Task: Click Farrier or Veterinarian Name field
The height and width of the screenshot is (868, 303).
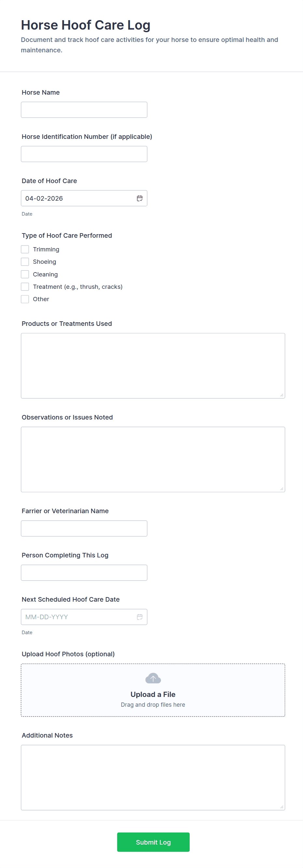Action: point(84,528)
